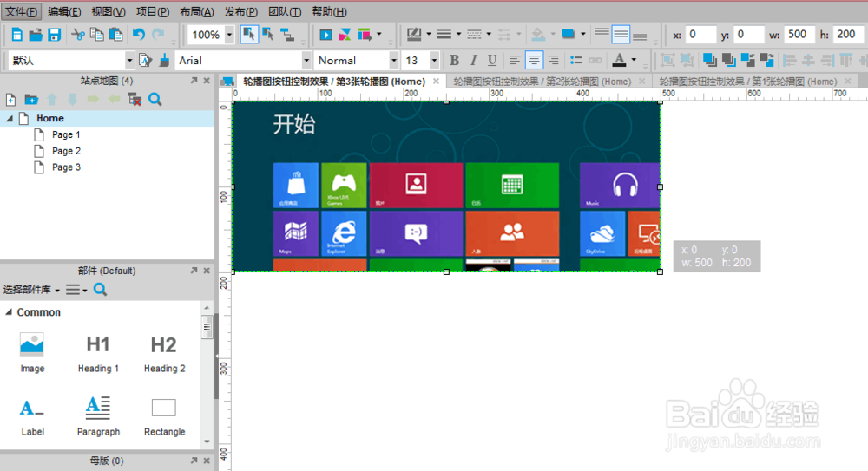Toggle bold text formatting
This screenshot has height=471, width=868.
coord(455,61)
